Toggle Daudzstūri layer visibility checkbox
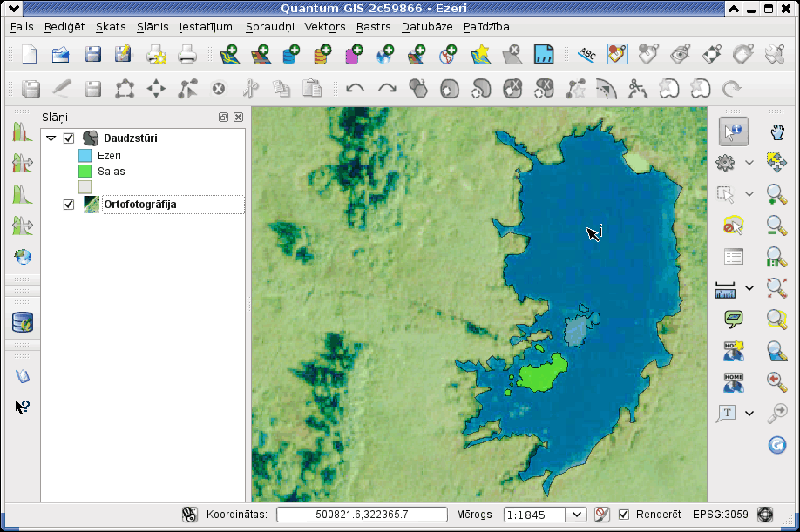 (69, 138)
